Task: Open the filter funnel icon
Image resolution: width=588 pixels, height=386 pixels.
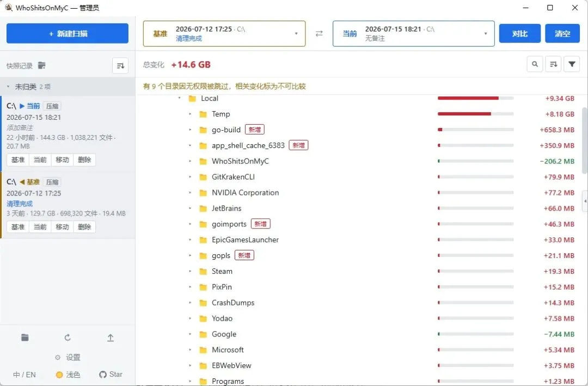Action: pyautogui.click(x=572, y=64)
